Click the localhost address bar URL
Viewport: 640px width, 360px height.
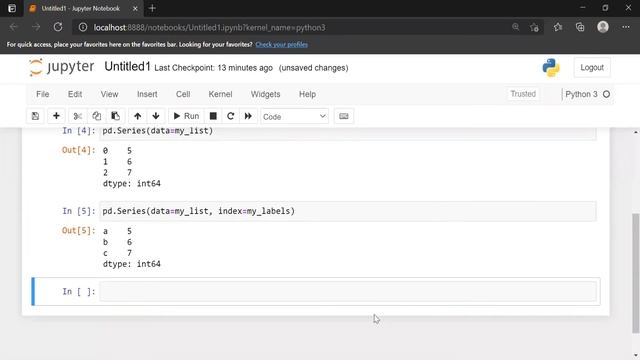(x=209, y=27)
